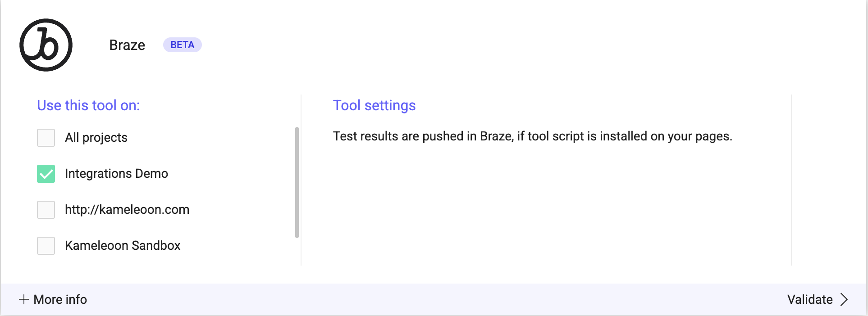Check the http://kameleoon.com checkbox
The image size is (868, 316).
coord(46,210)
